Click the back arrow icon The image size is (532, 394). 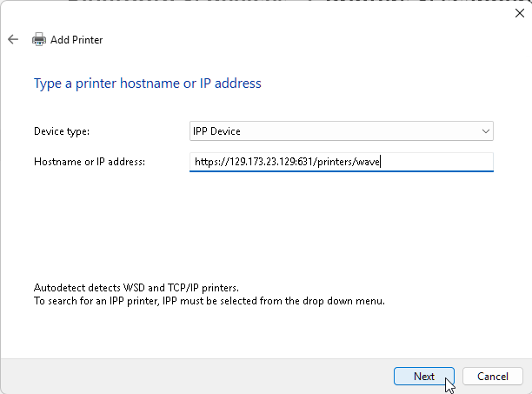tap(12, 39)
